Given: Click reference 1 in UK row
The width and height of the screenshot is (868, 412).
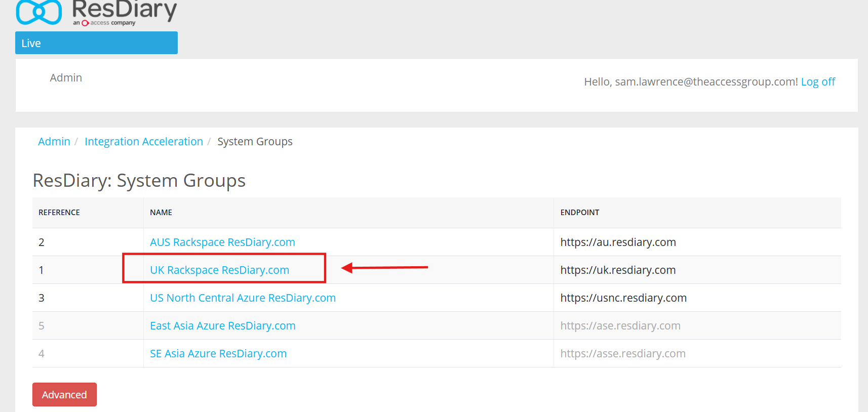Looking at the screenshot, I should (42, 270).
